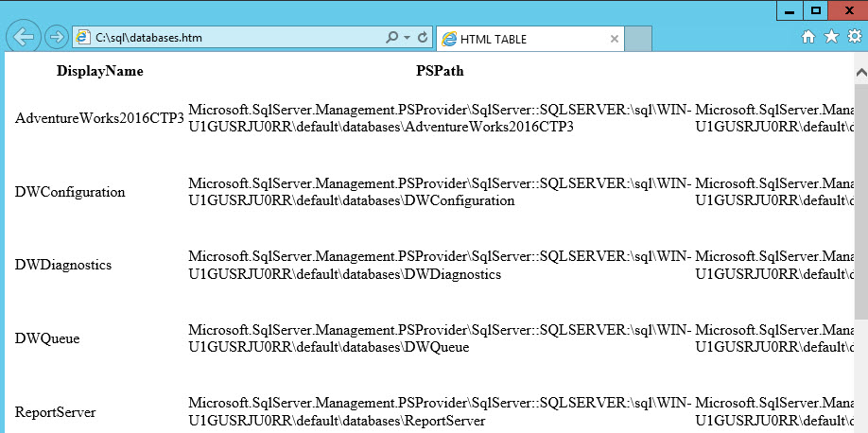Click the DWDiagnostics display name cell

pyautogui.click(x=63, y=266)
